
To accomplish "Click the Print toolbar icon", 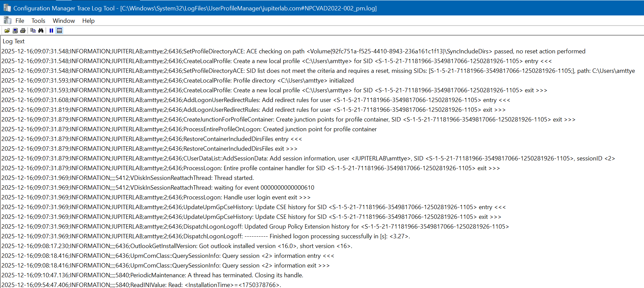I will 23,31.
